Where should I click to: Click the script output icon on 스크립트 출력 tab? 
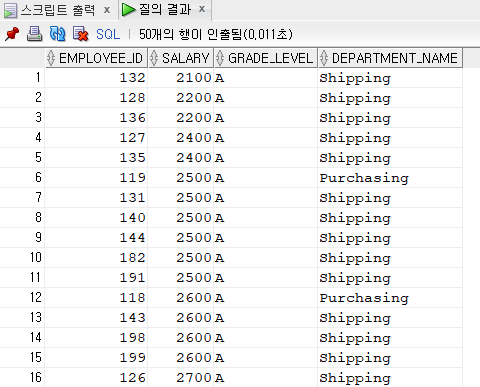(x=10, y=11)
